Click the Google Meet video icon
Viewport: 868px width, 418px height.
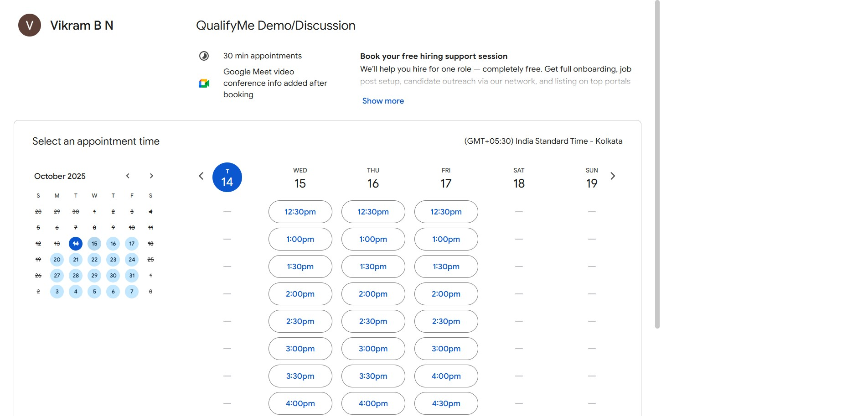click(204, 83)
